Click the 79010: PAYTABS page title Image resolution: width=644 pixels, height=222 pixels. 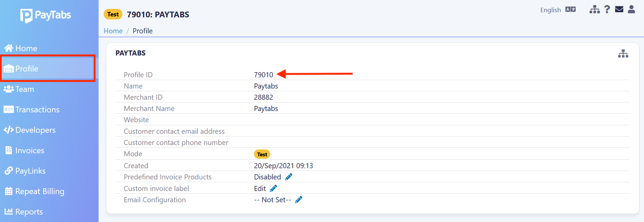pyautogui.click(x=158, y=15)
